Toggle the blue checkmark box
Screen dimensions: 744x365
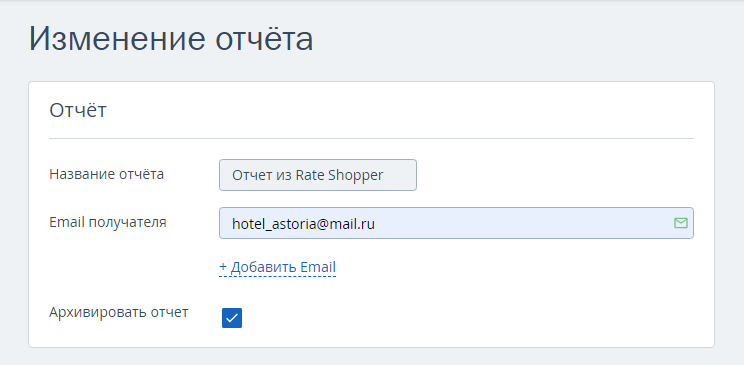tap(232, 318)
